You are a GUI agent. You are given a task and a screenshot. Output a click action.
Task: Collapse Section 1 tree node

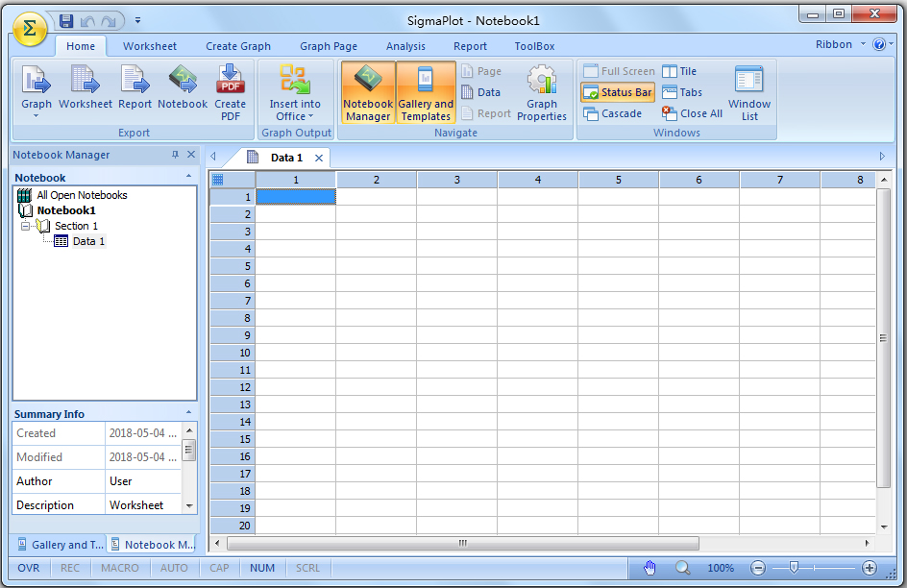[x=25, y=226]
